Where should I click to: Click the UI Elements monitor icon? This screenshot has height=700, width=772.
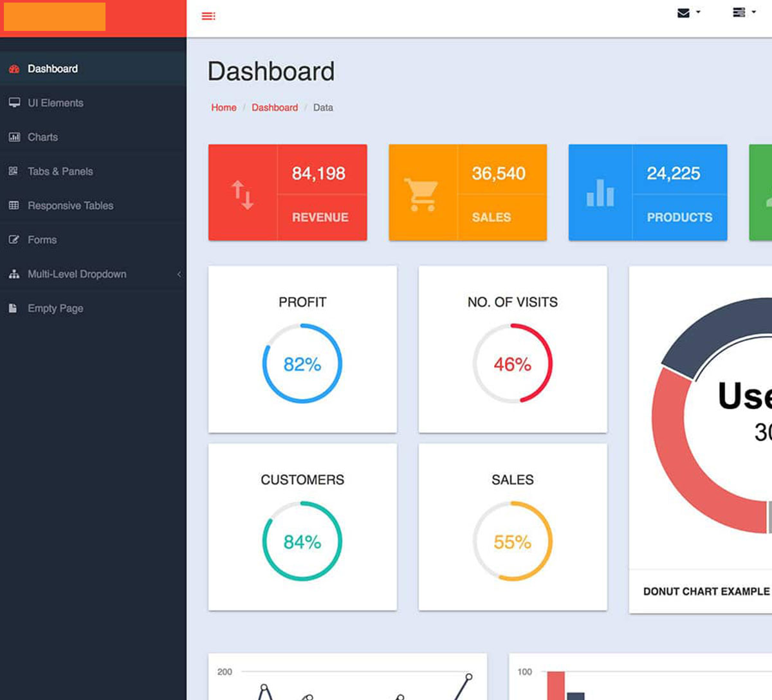tap(14, 103)
